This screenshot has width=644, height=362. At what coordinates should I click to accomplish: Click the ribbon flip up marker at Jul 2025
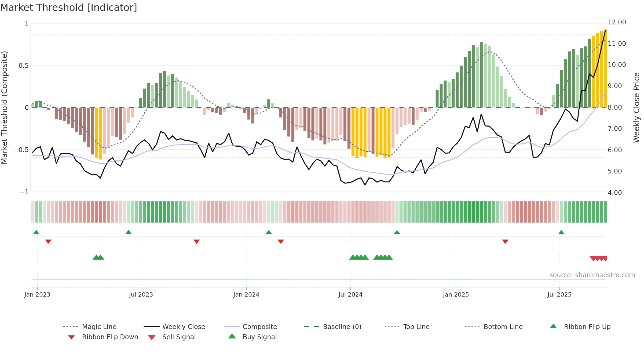[x=561, y=232]
